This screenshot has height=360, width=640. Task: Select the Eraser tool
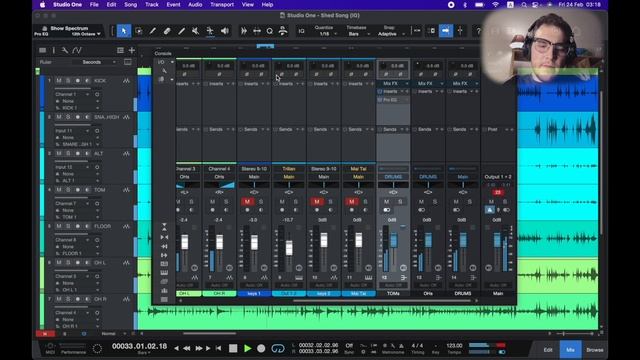tap(167, 31)
